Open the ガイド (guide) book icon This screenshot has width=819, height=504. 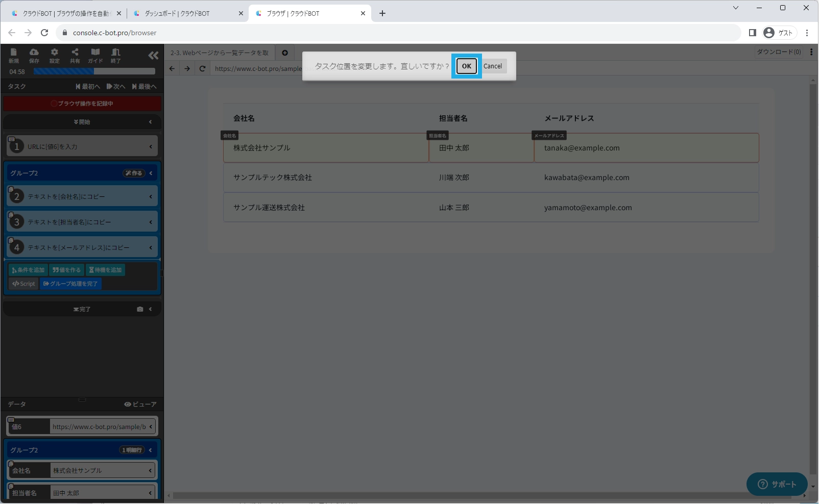(95, 55)
